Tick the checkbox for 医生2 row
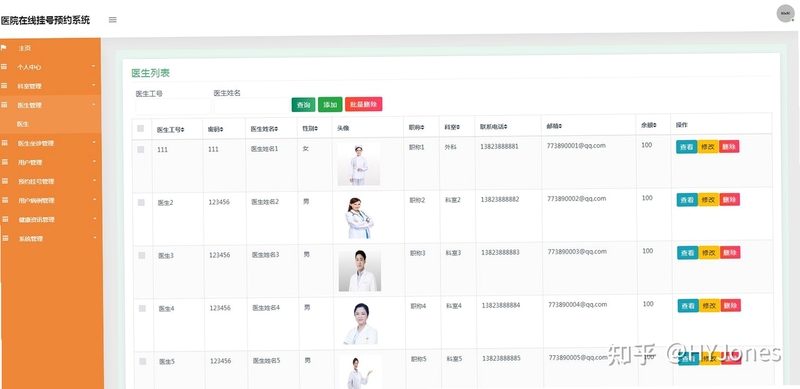800x389 pixels. point(141,203)
